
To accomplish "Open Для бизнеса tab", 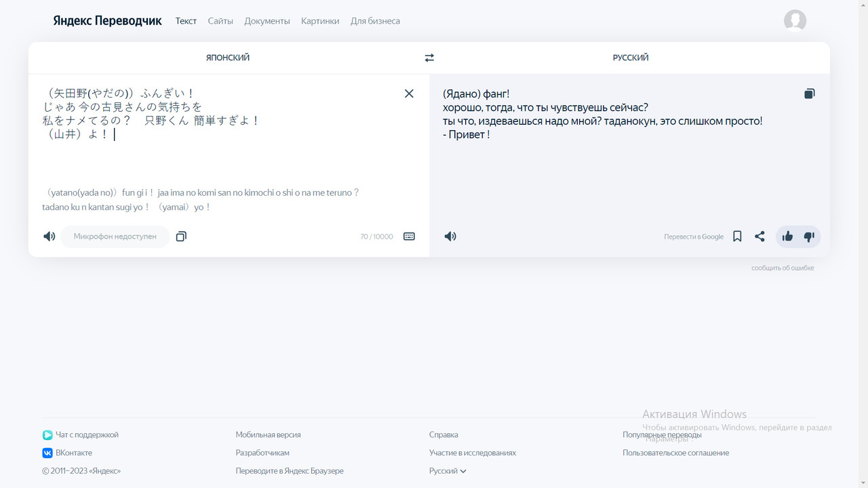I will 375,21.
